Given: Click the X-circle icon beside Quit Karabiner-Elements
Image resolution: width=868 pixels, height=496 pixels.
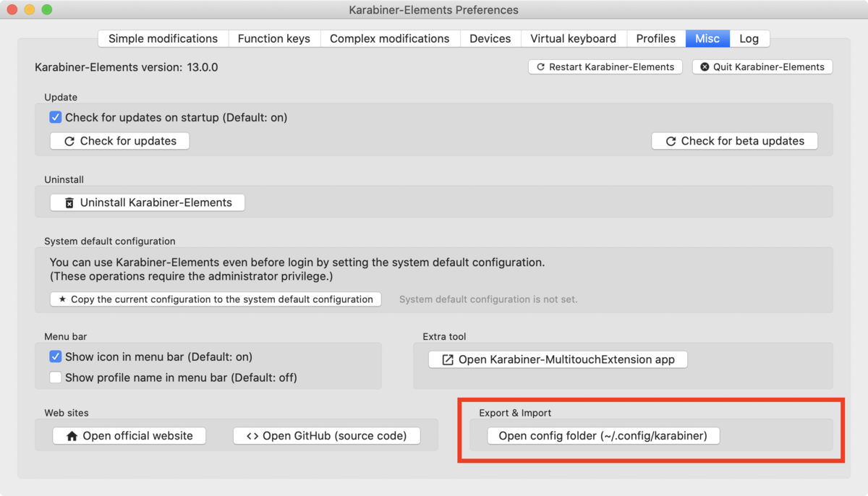Looking at the screenshot, I should [x=705, y=67].
